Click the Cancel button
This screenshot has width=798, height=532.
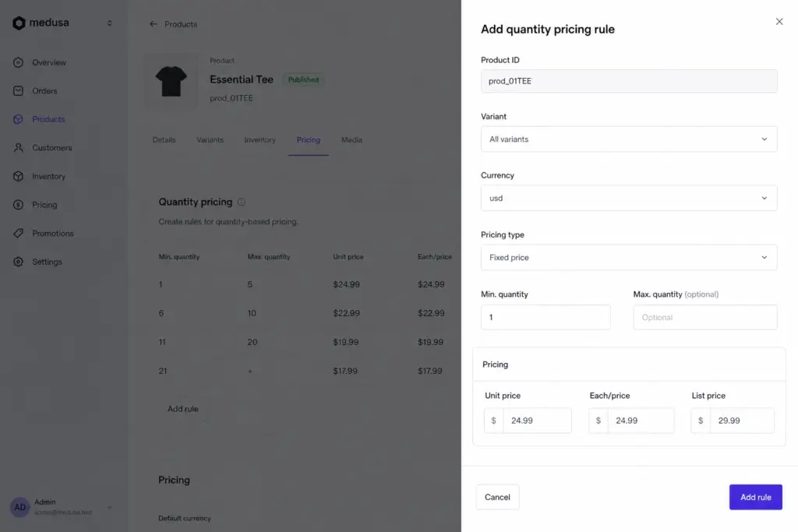coord(497,497)
